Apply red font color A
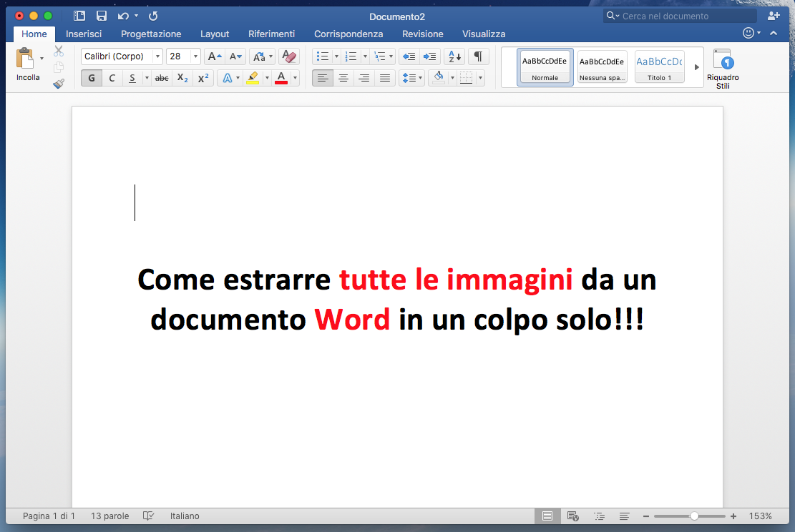Viewport: 795px width, 532px height. [x=281, y=78]
